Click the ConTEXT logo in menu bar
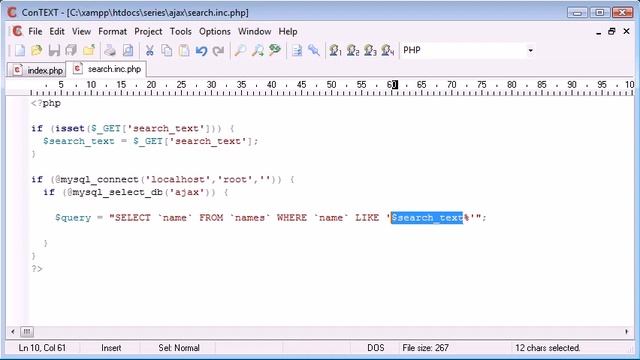 (17, 31)
